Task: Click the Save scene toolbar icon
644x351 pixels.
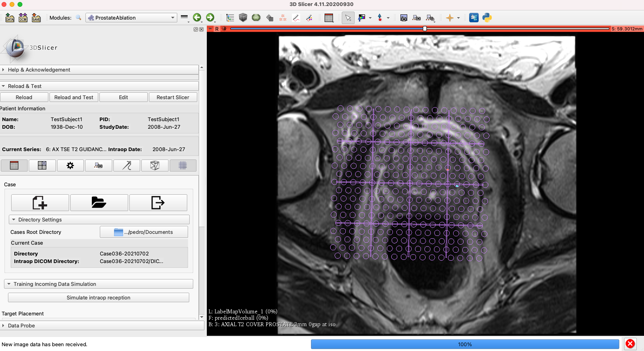Action: [36, 18]
